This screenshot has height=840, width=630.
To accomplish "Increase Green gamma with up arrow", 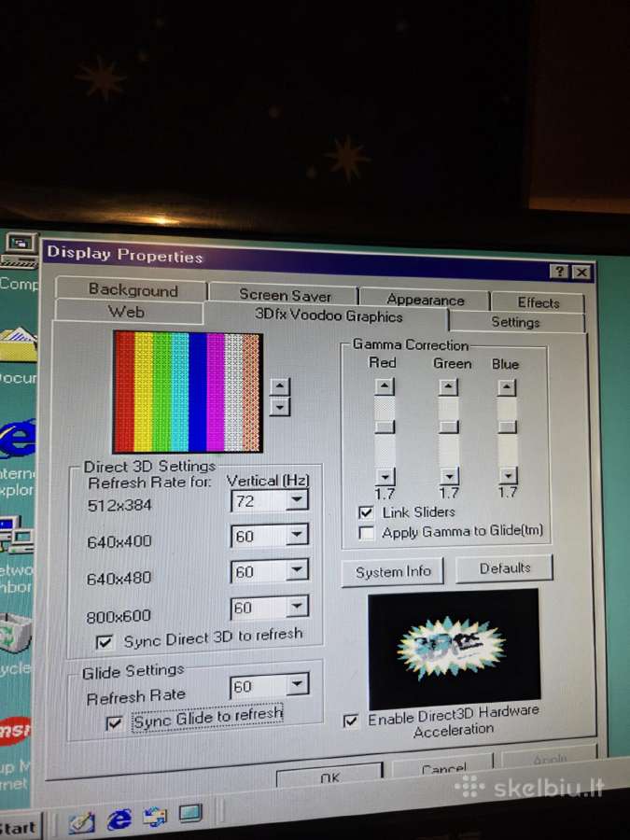I will click(x=448, y=386).
